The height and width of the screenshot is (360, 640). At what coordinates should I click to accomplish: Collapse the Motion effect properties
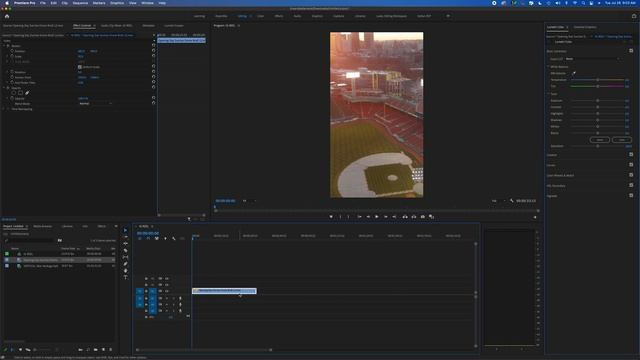4,46
